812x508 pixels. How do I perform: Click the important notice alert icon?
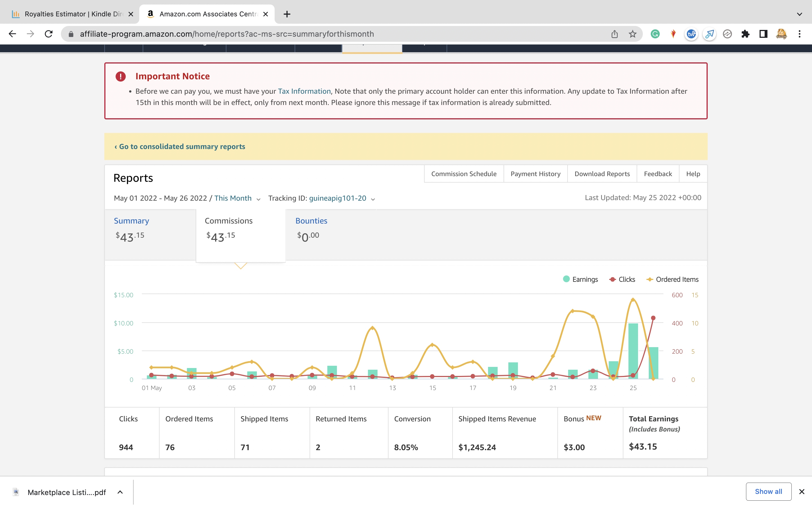[x=121, y=76]
